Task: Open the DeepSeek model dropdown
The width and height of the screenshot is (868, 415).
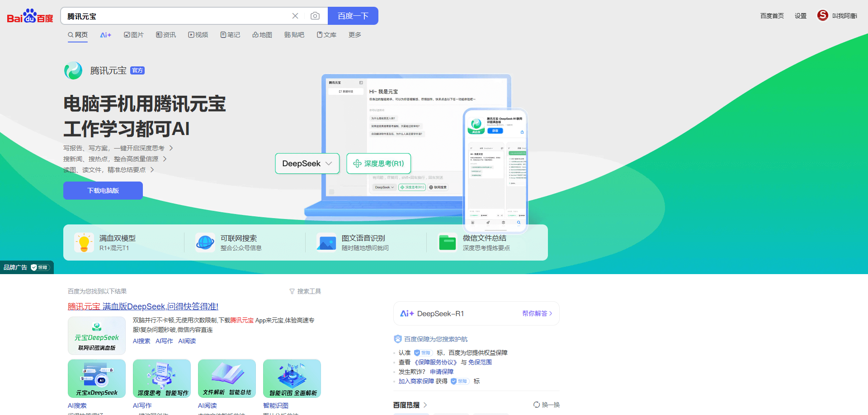Action: [307, 163]
